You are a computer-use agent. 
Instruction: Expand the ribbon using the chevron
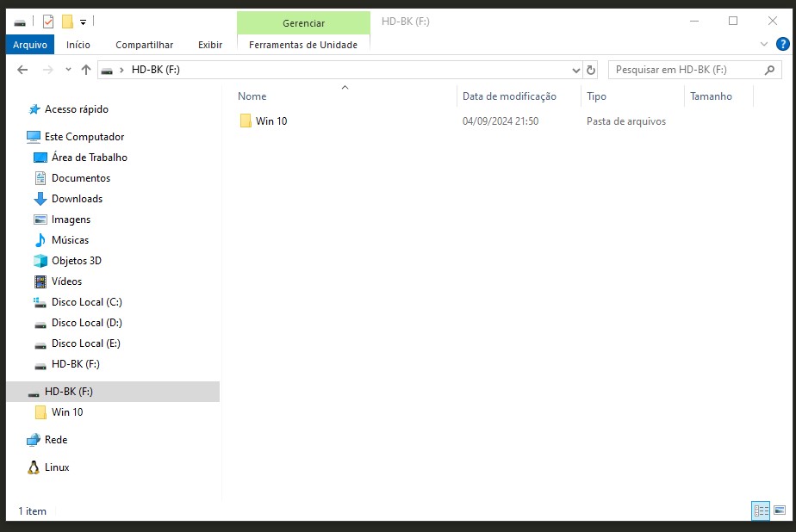click(763, 44)
